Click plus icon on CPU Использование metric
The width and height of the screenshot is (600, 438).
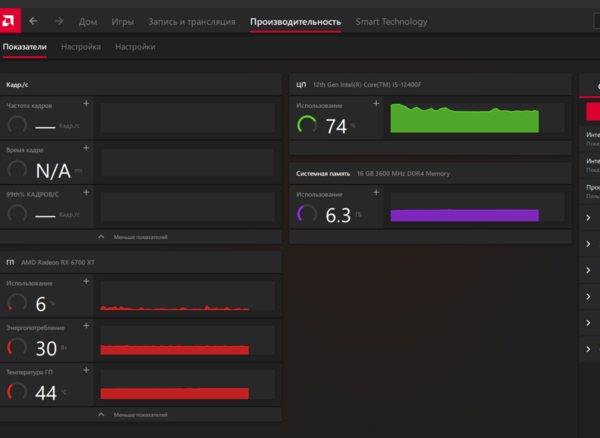(x=376, y=103)
